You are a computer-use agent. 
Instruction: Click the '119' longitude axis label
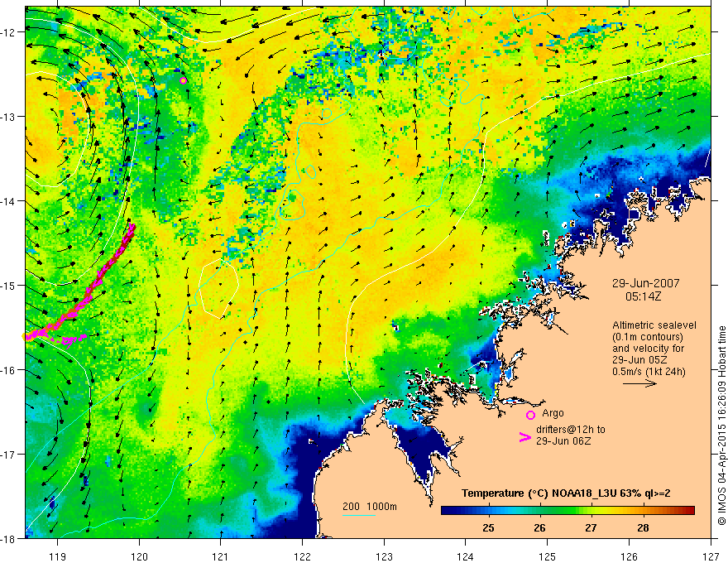click(58, 556)
